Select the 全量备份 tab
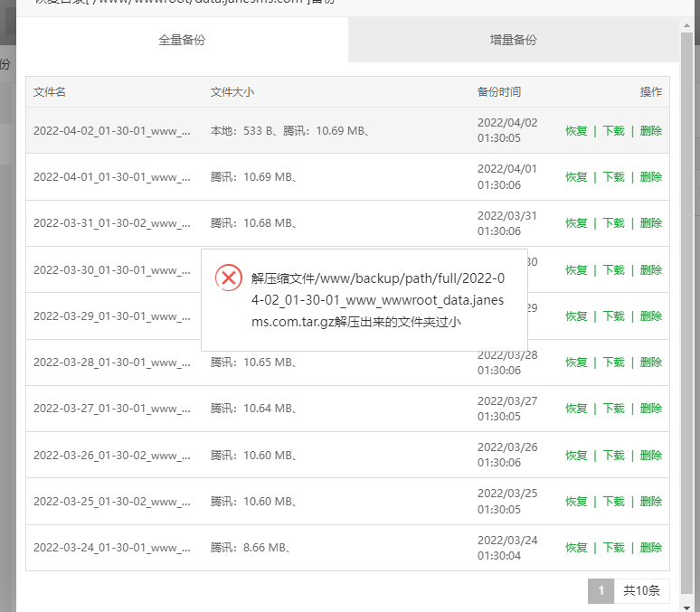The height and width of the screenshot is (612, 700). pyautogui.click(x=183, y=40)
